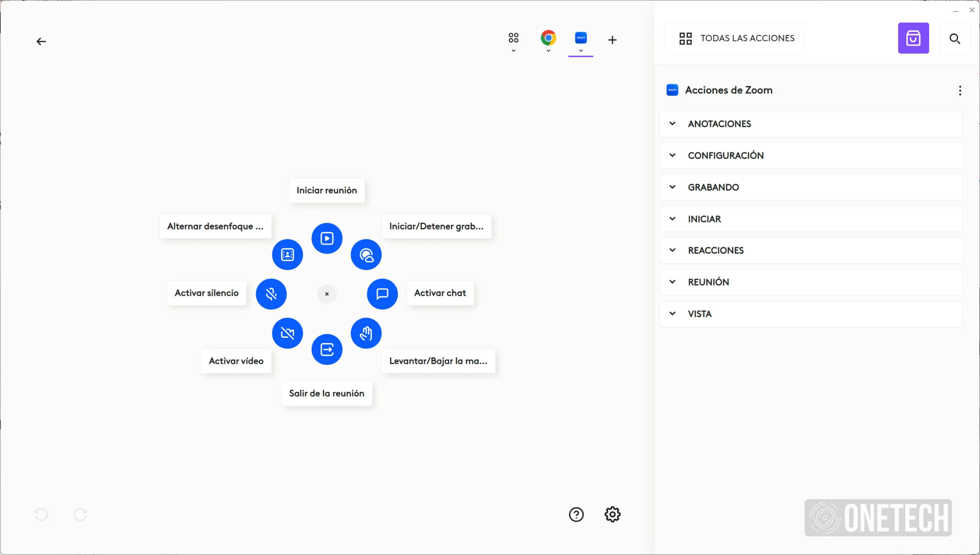
Task: Select the Zoom app profile tab
Action: tap(580, 38)
